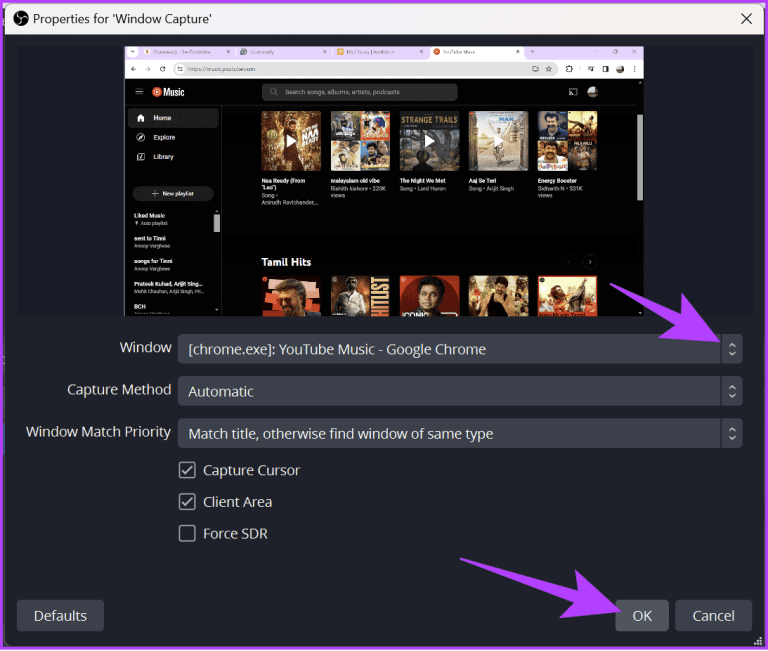Open the YouTube Music hamburger menu
768x651 pixels.
[x=139, y=92]
